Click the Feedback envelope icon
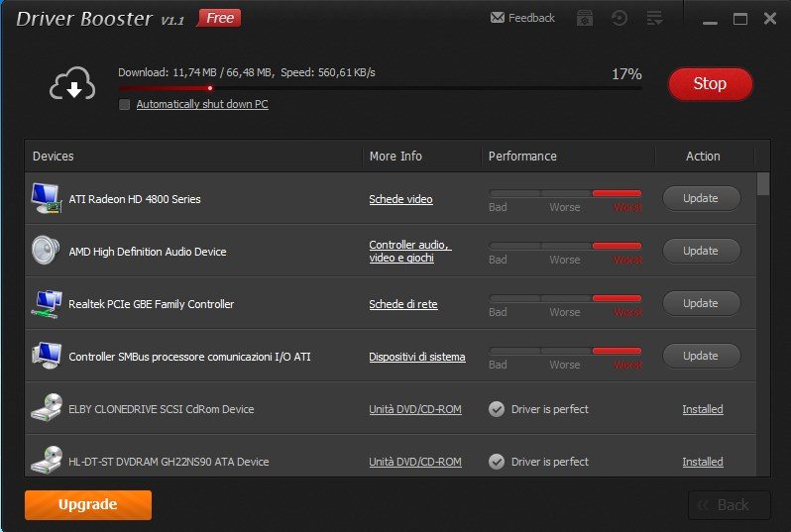Screen dimensions: 791x532 click(x=498, y=18)
